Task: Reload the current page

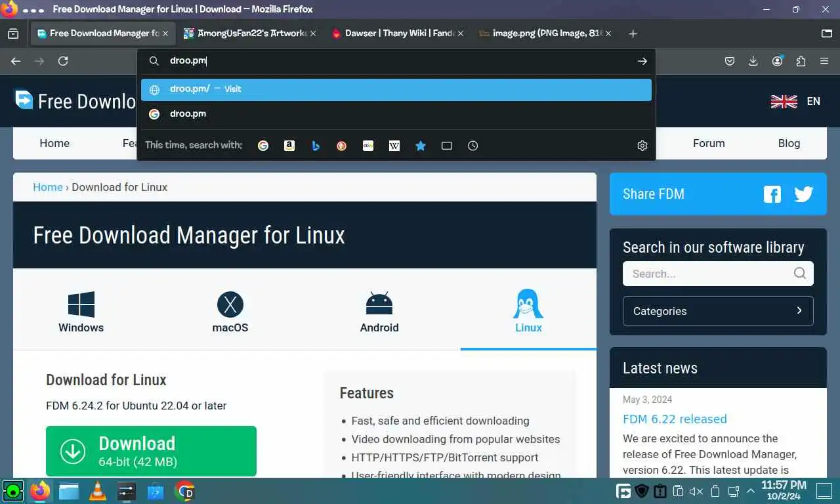Action: (63, 61)
